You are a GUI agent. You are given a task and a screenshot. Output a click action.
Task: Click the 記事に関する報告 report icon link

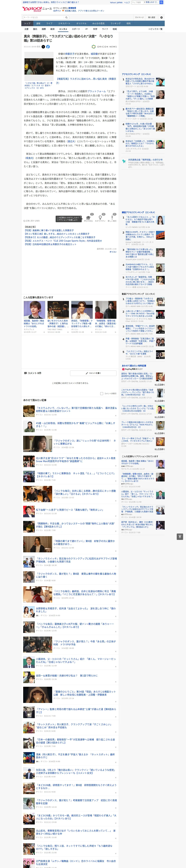pyautogui.click(x=32, y=221)
